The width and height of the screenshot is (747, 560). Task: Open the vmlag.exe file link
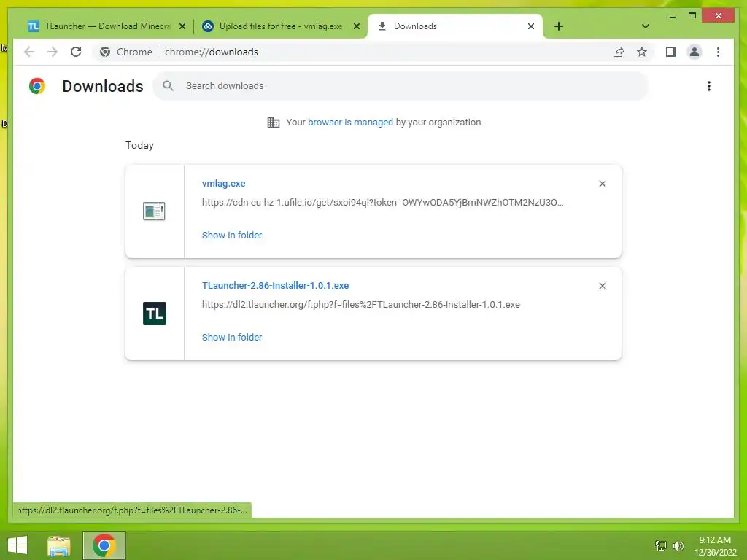pos(223,183)
